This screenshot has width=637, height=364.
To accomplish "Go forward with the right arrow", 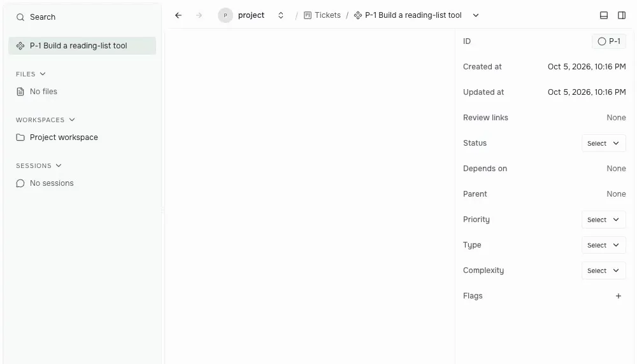I will coord(199,15).
